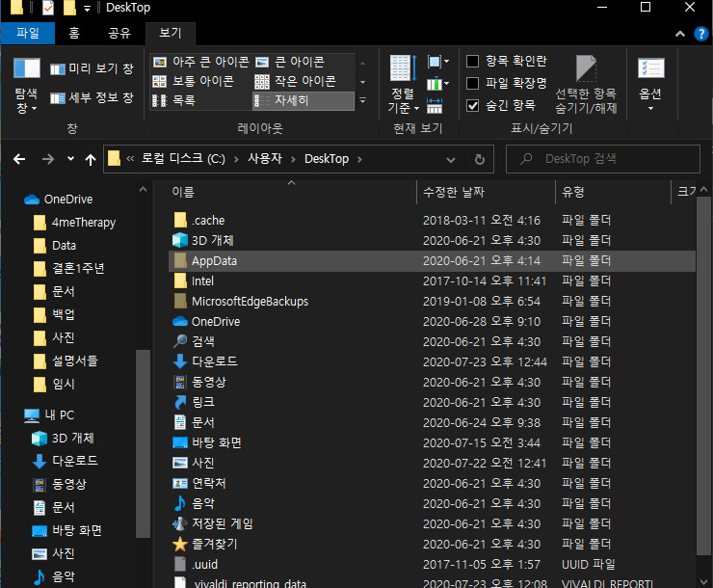
Task: Move the layout gallery down one row
Action: pos(363,82)
